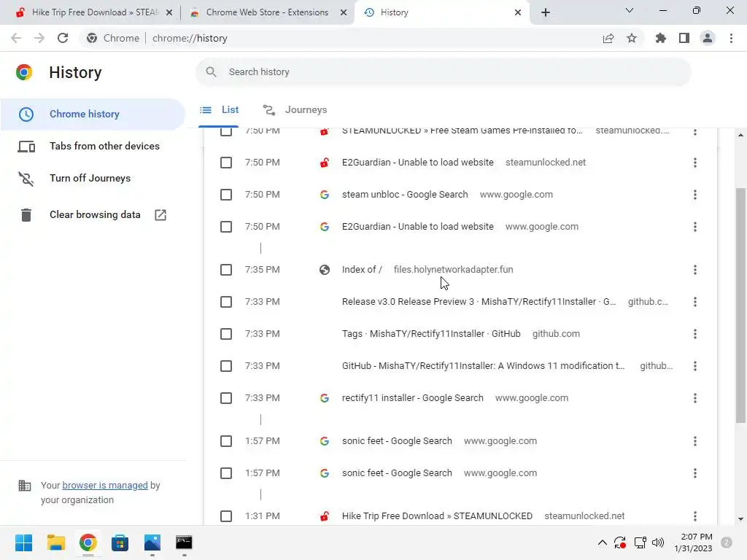Tick the Hike Trip Free Download entry checkbox
The height and width of the screenshot is (560, 747).
click(x=226, y=516)
